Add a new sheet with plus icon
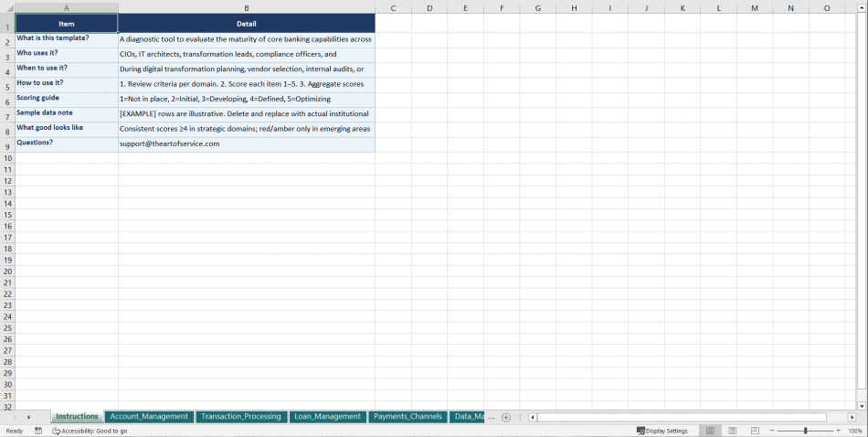This screenshot has width=868, height=437. (x=506, y=417)
